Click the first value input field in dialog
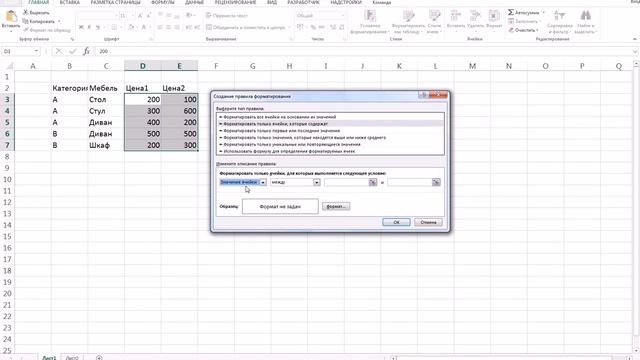640x360 pixels. (x=347, y=182)
